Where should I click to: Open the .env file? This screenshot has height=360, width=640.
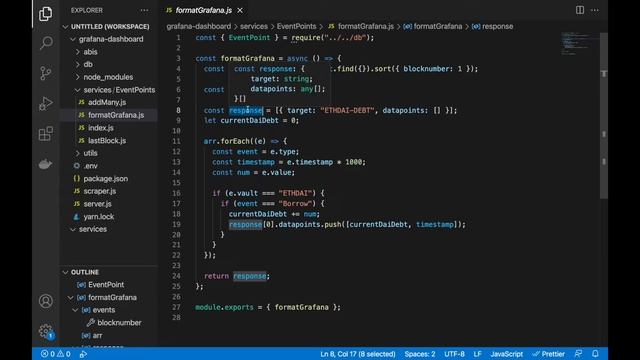click(x=109, y=166)
